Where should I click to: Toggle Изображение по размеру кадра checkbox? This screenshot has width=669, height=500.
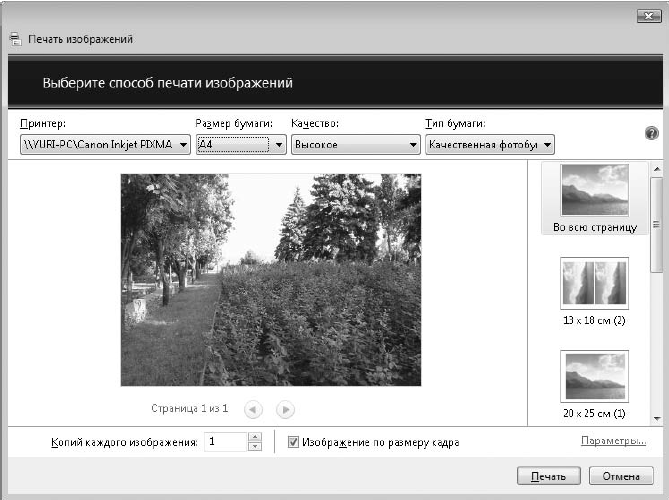(293, 442)
